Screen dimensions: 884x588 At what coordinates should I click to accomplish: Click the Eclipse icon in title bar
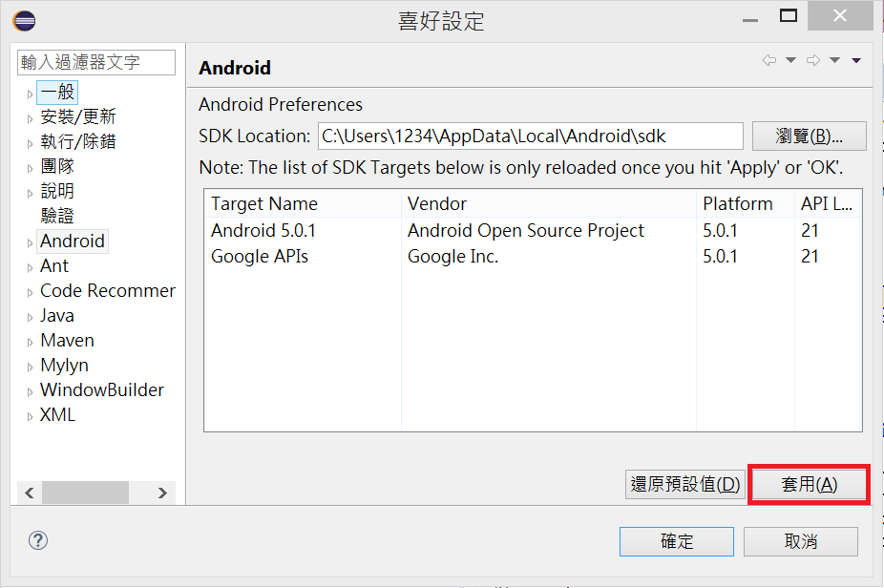coord(26,19)
